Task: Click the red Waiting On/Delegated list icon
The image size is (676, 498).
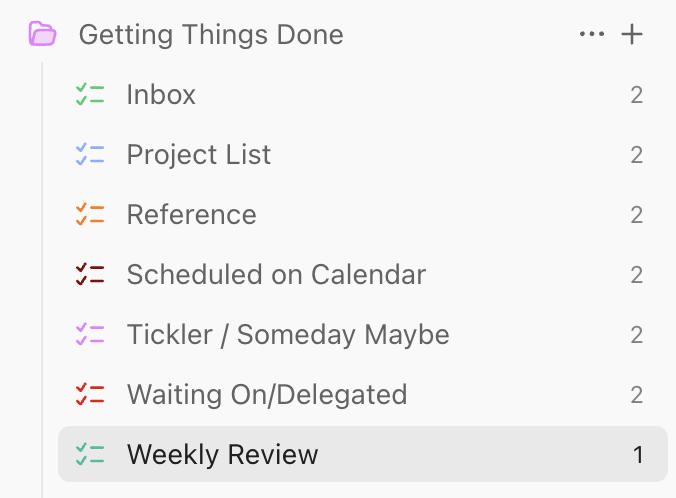Action: (x=90, y=395)
